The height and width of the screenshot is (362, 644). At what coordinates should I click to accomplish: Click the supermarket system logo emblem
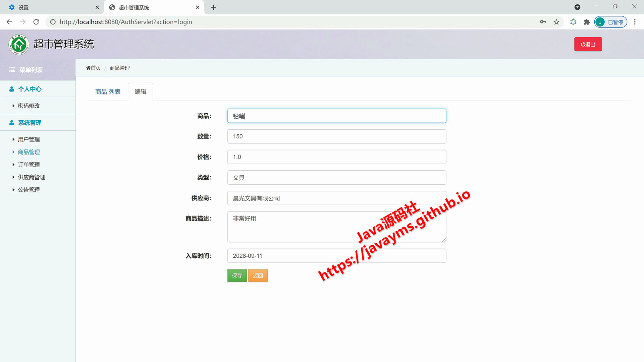19,44
